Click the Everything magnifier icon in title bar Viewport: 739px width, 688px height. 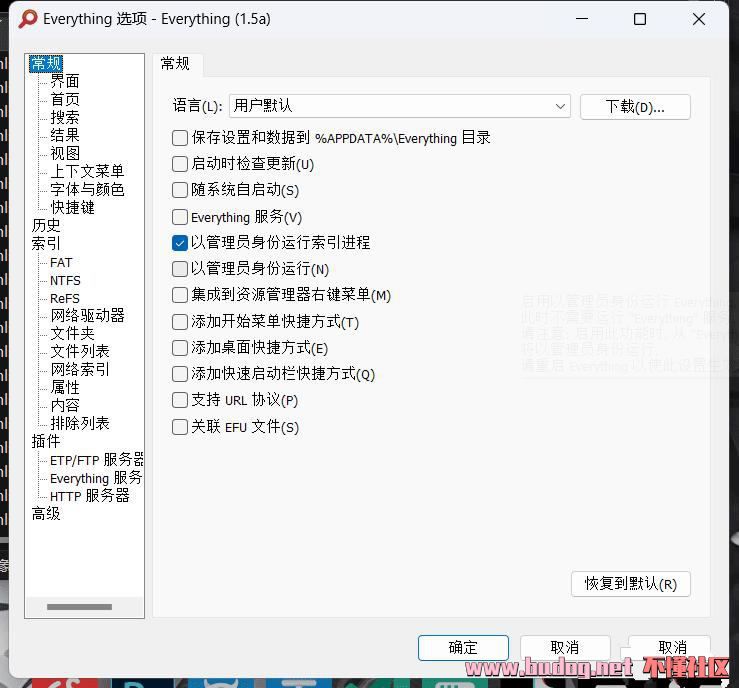click(x=28, y=19)
